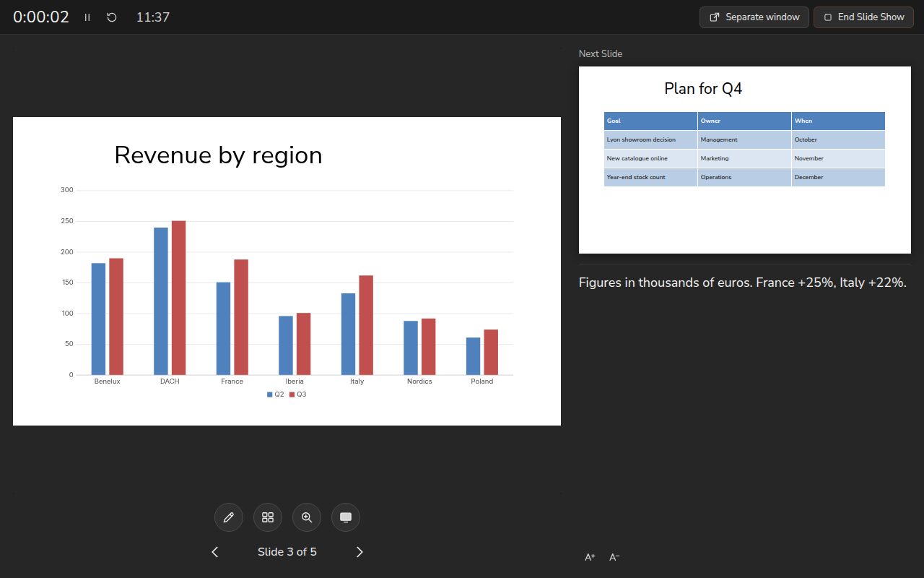Toggle black screen display icon
Viewport: 924px width, 578px height.
coord(346,517)
